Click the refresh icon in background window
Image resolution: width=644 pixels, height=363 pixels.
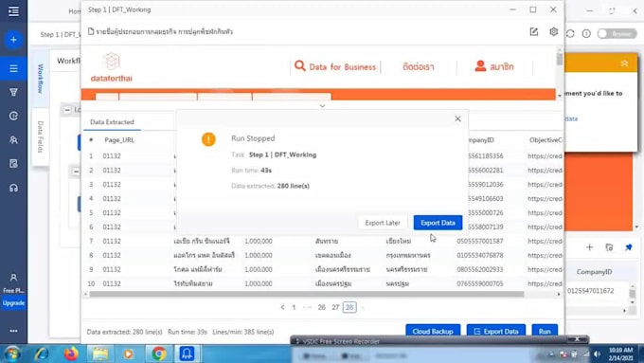570,34
